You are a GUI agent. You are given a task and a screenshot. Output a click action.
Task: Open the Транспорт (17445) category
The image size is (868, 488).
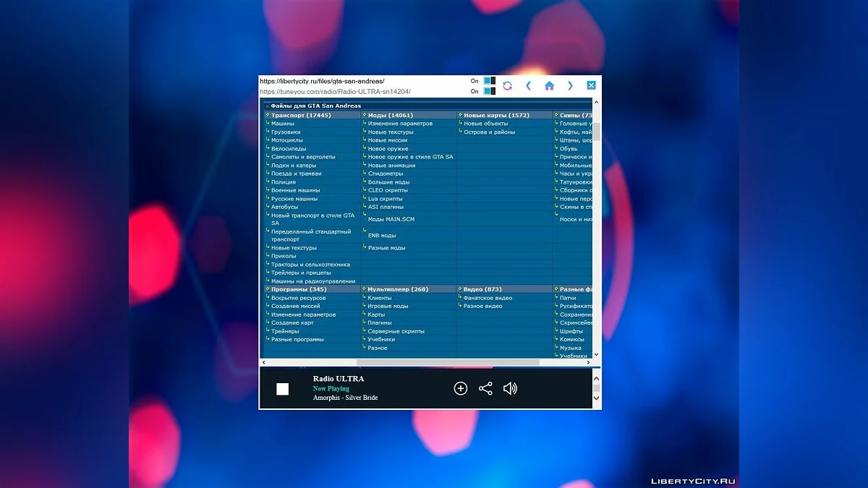299,115
